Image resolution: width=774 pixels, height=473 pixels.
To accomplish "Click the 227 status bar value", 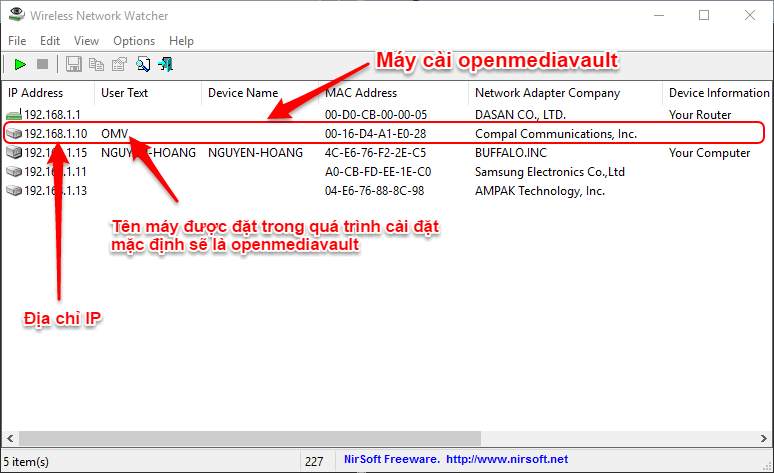I will pyautogui.click(x=314, y=462).
